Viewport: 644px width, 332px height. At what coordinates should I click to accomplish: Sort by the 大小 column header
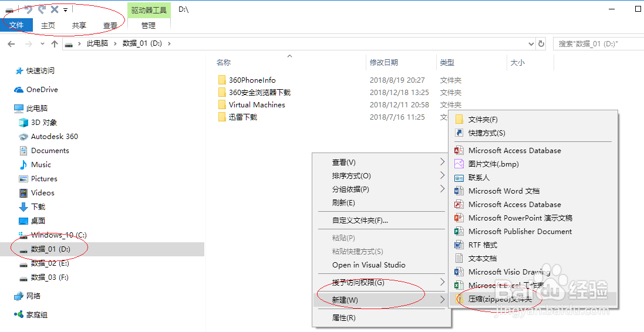(518, 63)
